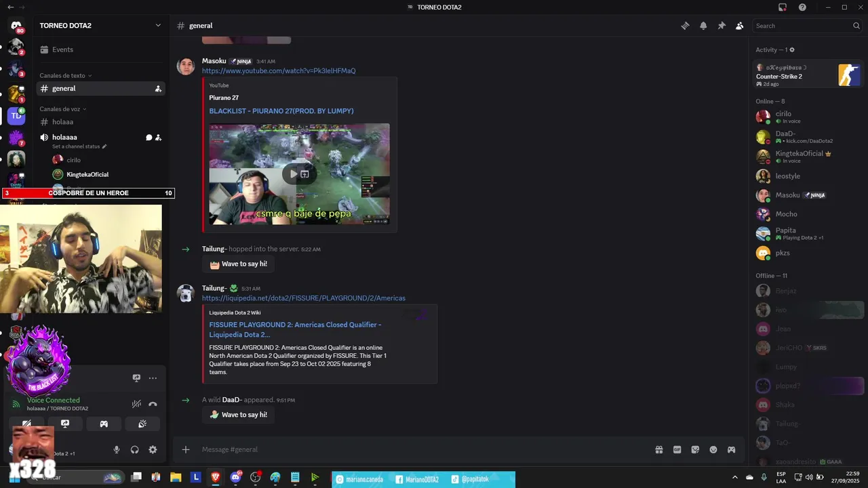Image resolution: width=868 pixels, height=488 pixels.
Task: Open the embedded video in pop-out
Action: tap(305, 174)
